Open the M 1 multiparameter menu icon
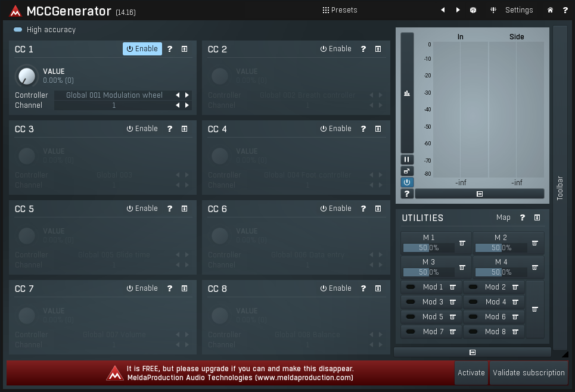Viewport: 575px width, 392px height. (462, 243)
